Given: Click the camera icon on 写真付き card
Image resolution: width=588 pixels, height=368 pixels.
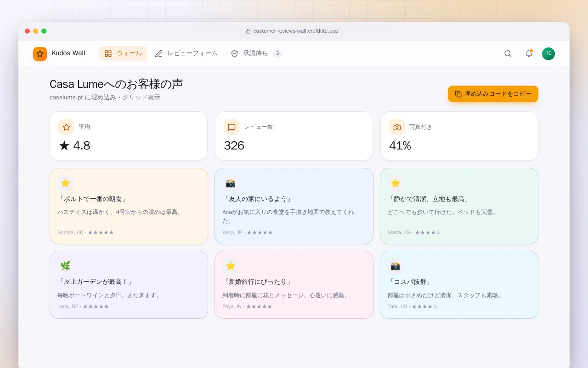Looking at the screenshot, I should point(397,127).
